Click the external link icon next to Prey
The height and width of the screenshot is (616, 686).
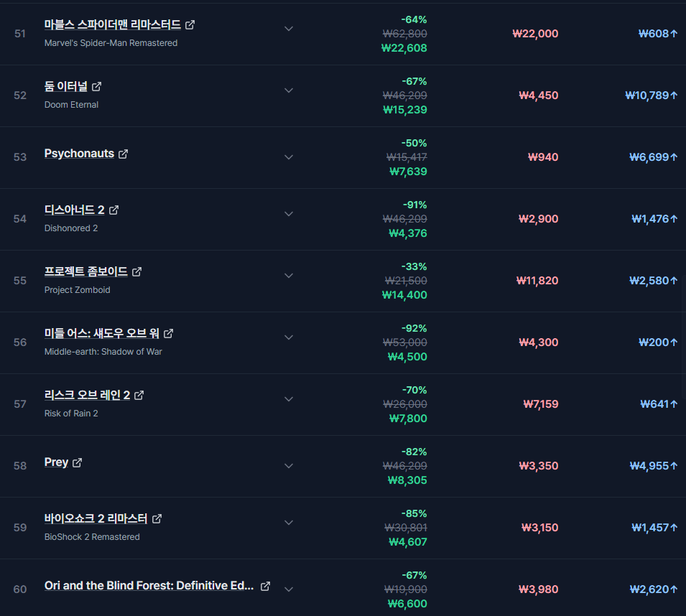pos(77,462)
